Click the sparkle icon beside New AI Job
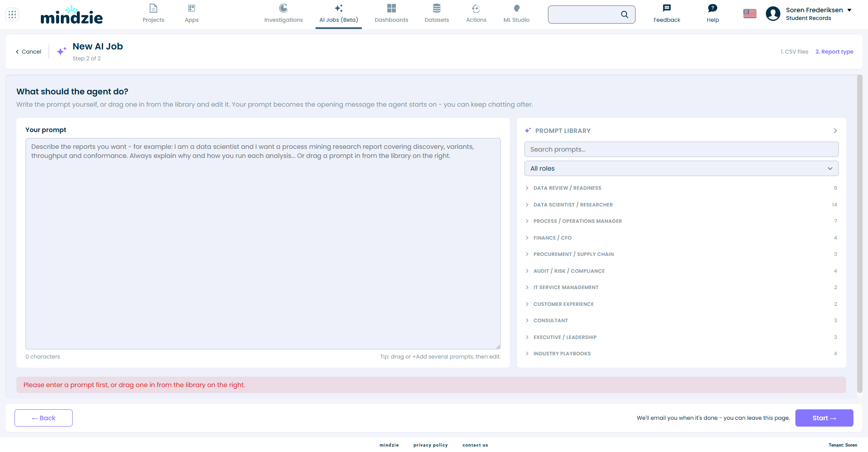The height and width of the screenshot is (452, 868). 62,51
